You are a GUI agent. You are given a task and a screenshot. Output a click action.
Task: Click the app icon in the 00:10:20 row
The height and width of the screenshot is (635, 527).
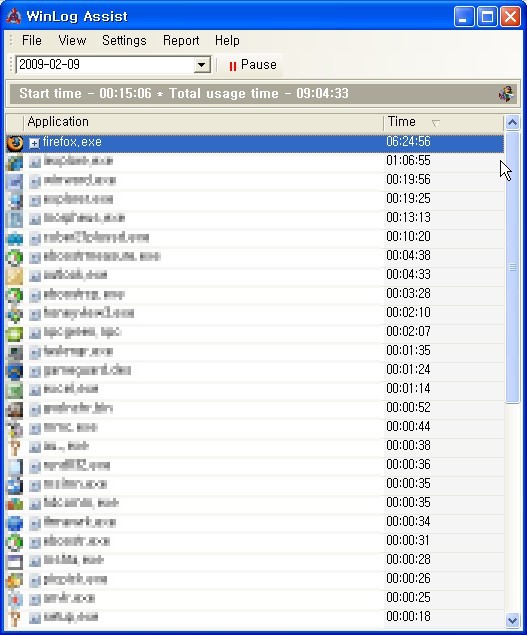[15, 238]
